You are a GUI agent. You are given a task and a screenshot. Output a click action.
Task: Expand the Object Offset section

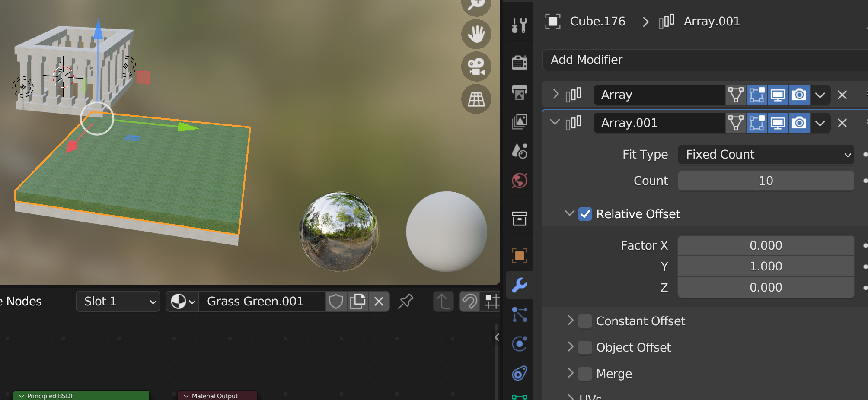571,346
